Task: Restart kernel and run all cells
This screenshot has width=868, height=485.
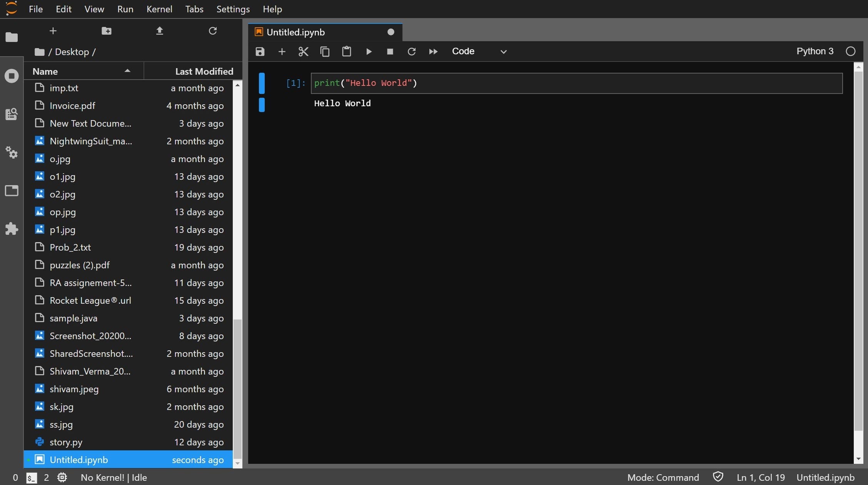Action: pyautogui.click(x=433, y=51)
